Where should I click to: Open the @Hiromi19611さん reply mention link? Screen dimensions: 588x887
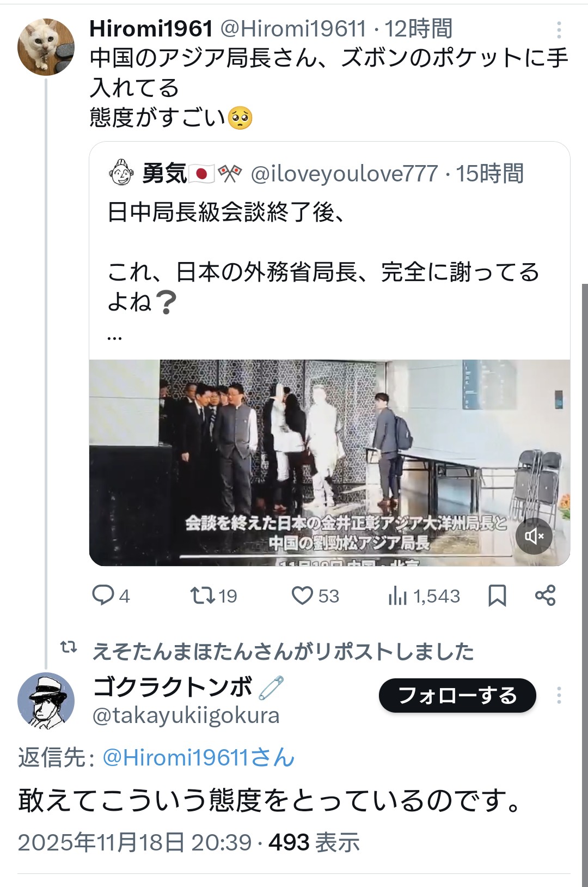click(199, 758)
